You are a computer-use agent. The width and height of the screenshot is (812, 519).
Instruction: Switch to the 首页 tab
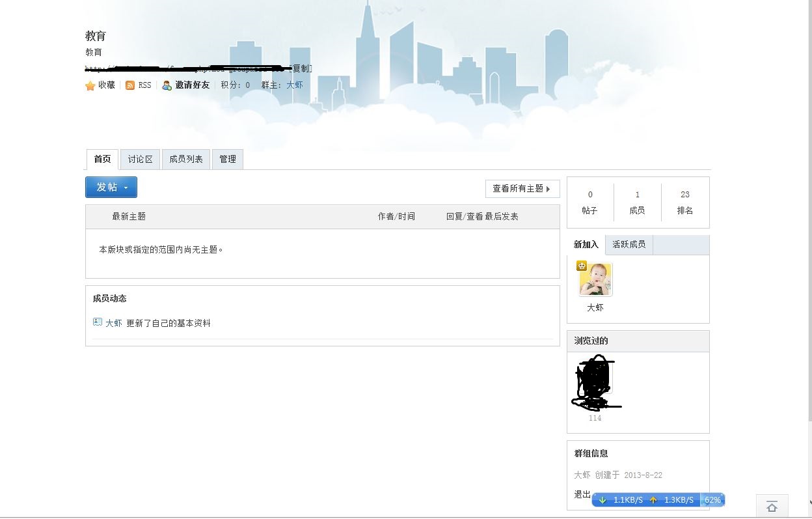tap(102, 159)
